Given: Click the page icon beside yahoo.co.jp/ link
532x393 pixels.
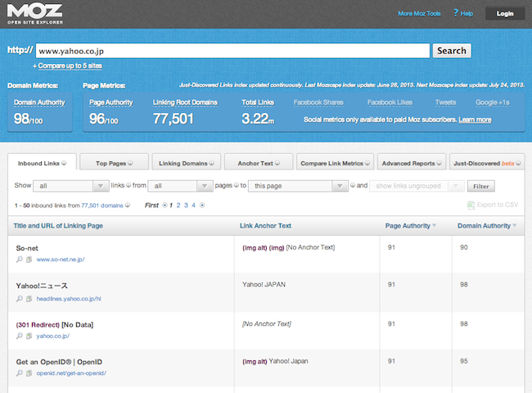Looking at the screenshot, I should [x=29, y=336].
